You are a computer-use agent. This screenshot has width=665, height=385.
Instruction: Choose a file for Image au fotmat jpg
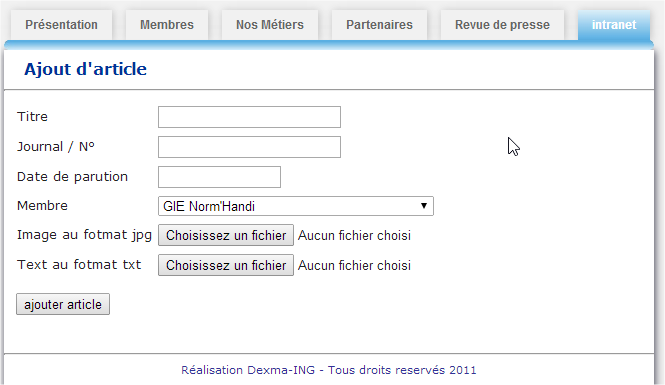[x=226, y=235]
